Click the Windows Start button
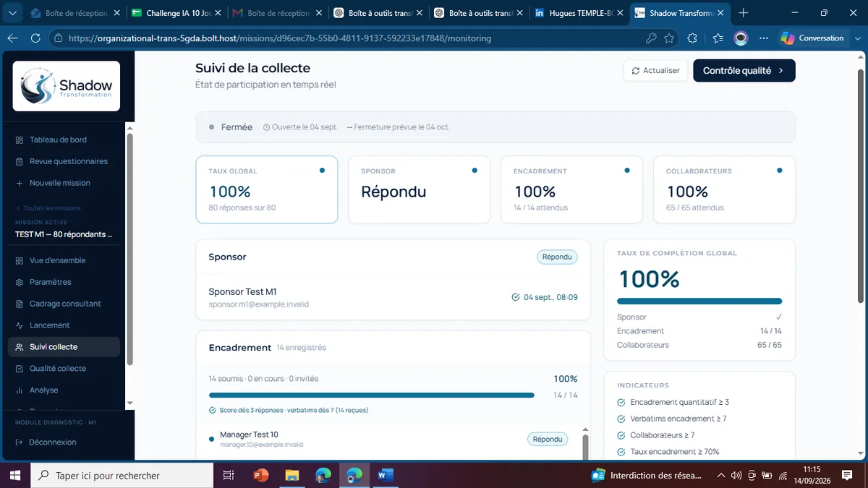The image size is (868, 488). [x=14, y=475]
